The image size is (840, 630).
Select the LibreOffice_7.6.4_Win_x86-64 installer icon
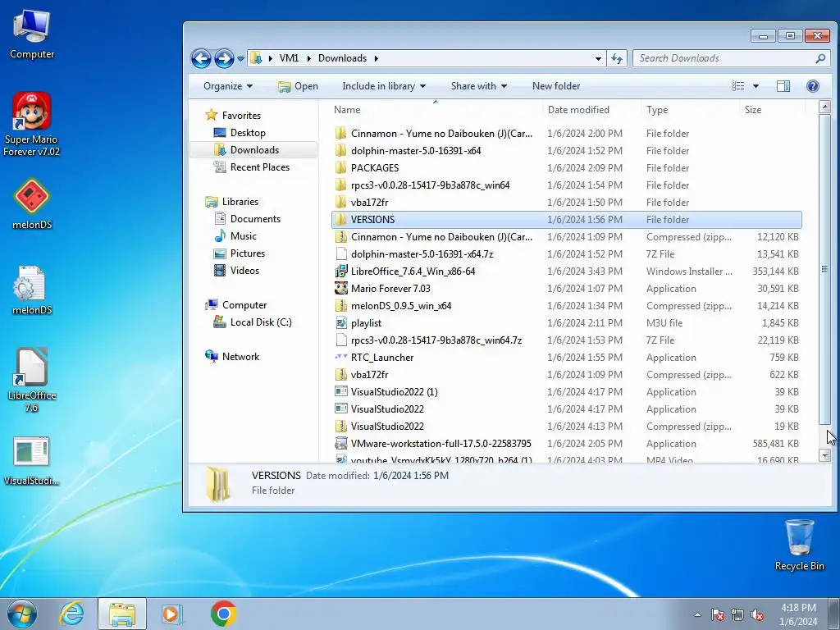pyautogui.click(x=340, y=271)
